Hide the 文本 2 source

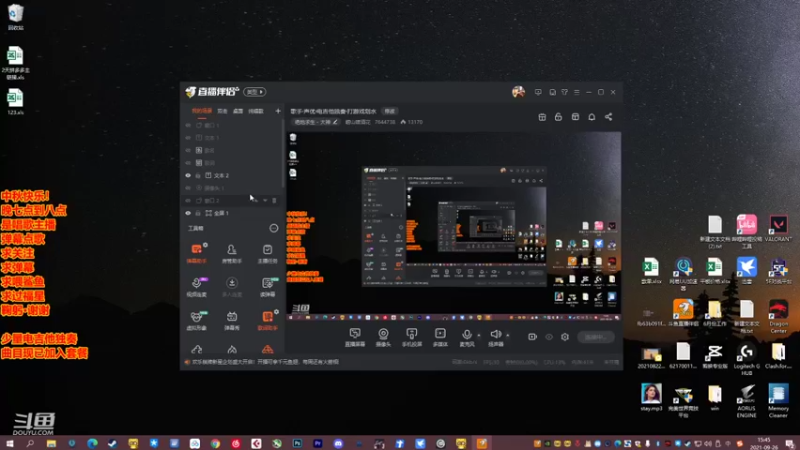click(188, 176)
